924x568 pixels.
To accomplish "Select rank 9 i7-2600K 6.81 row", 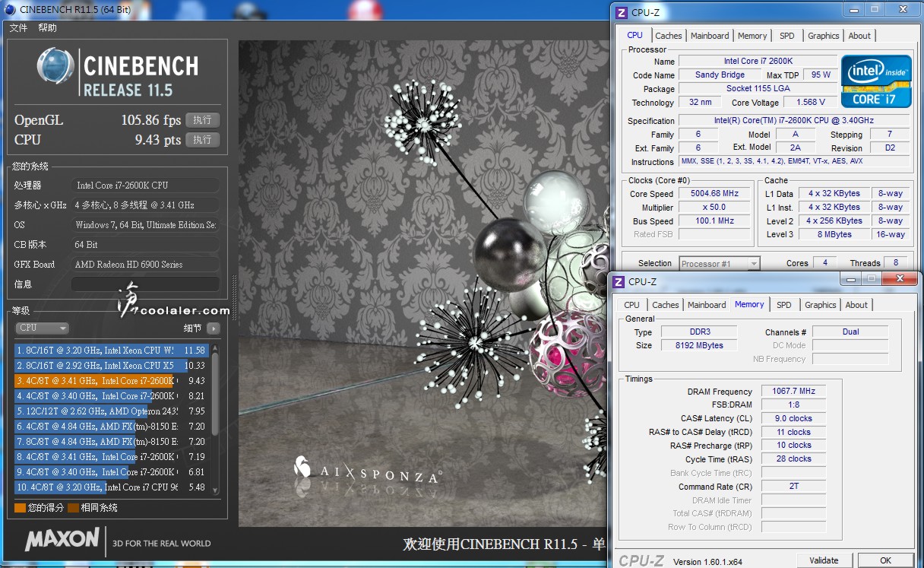I will pos(111,472).
